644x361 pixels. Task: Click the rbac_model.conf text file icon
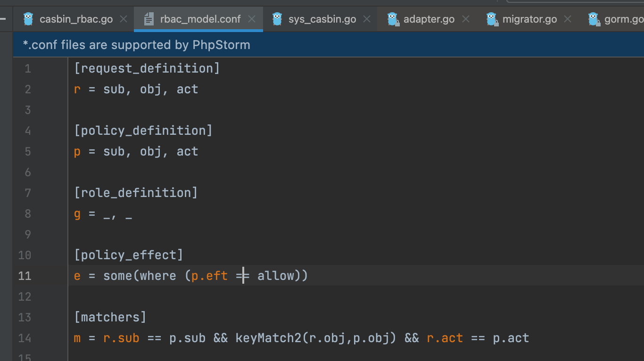149,19
